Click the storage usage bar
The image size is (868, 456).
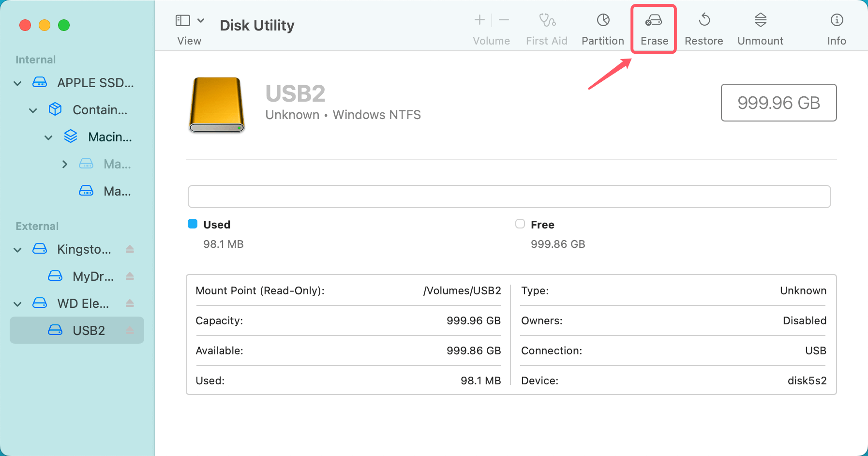tap(509, 197)
